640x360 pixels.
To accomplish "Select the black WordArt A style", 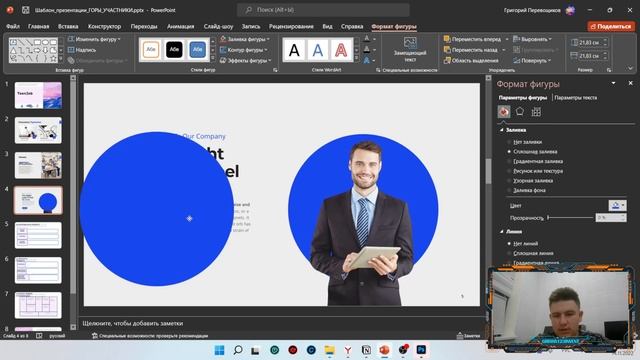I will coord(294,50).
